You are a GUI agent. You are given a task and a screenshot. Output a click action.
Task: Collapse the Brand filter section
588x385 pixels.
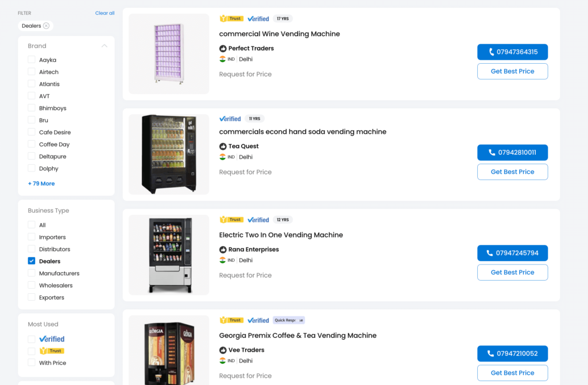[x=104, y=46]
